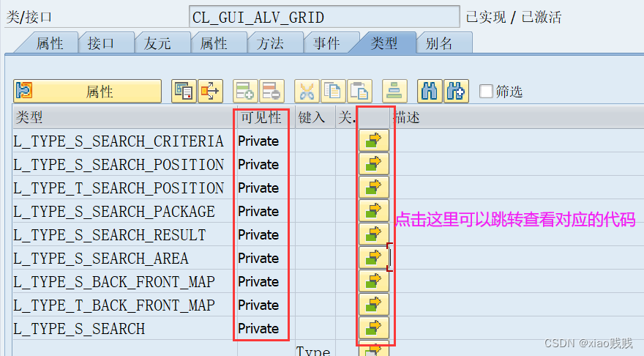Click the 键入 column header
644x356 pixels.
315,117
